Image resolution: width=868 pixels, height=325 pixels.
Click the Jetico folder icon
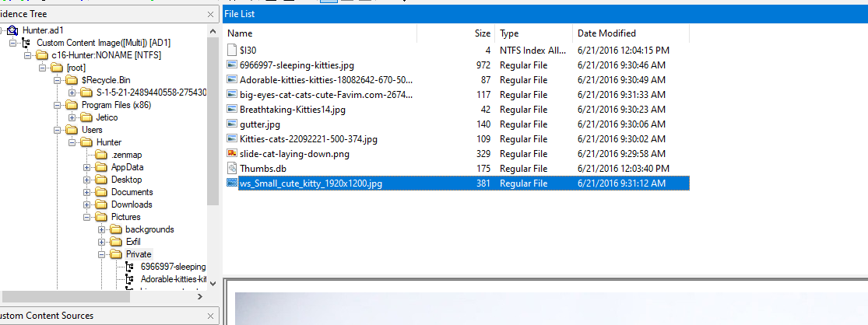click(86, 117)
